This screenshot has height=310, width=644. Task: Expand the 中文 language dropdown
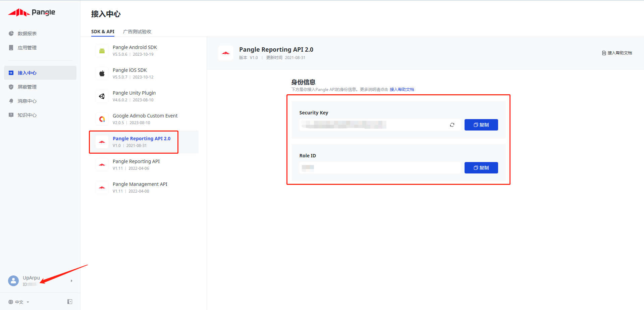pos(19,302)
